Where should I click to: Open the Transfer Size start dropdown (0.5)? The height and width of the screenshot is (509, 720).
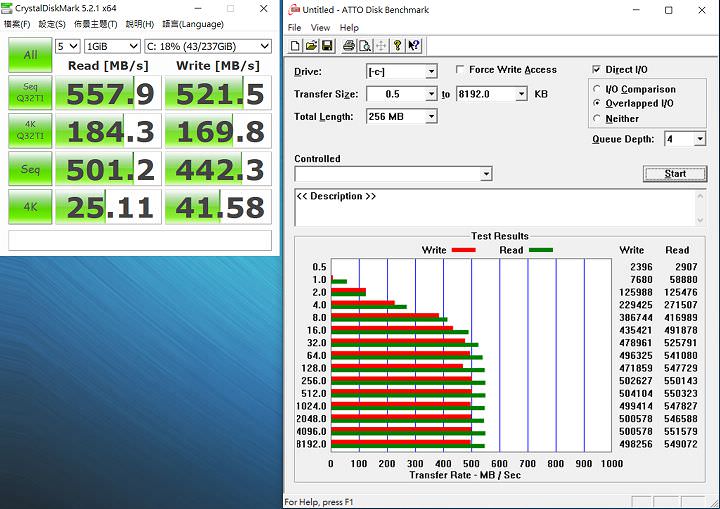[x=431, y=94]
